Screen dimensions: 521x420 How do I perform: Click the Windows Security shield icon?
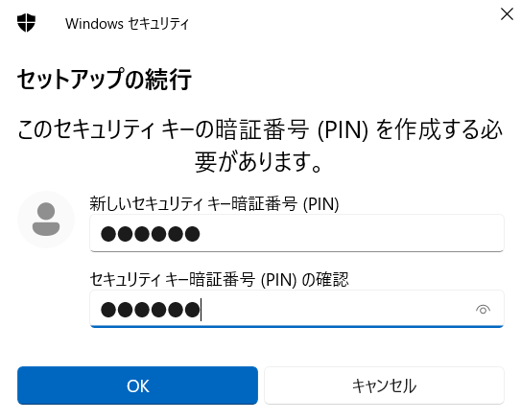[x=26, y=23]
